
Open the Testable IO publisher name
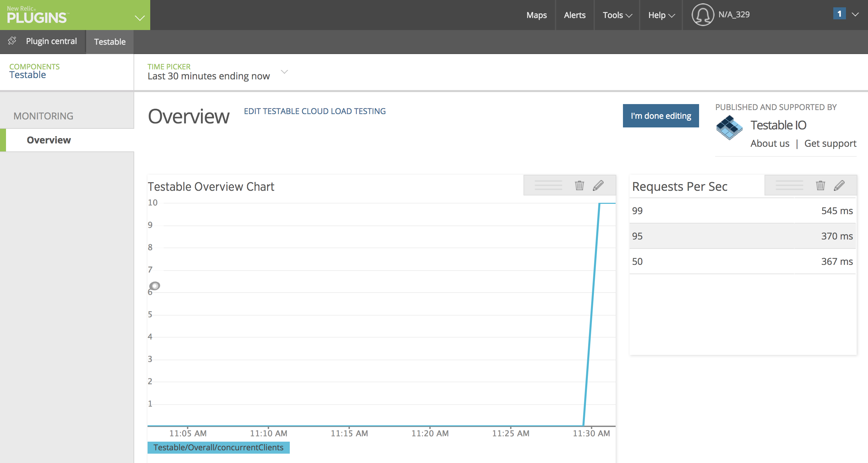[778, 125]
